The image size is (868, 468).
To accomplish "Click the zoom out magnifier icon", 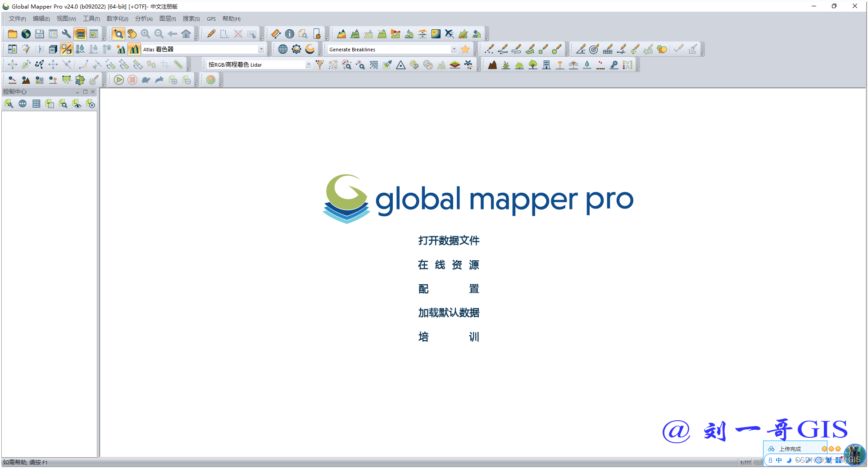I will pos(159,34).
